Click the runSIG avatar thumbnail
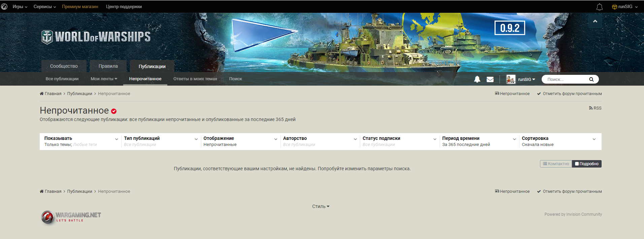Image resolution: width=644 pixels, height=239 pixels. [511, 79]
